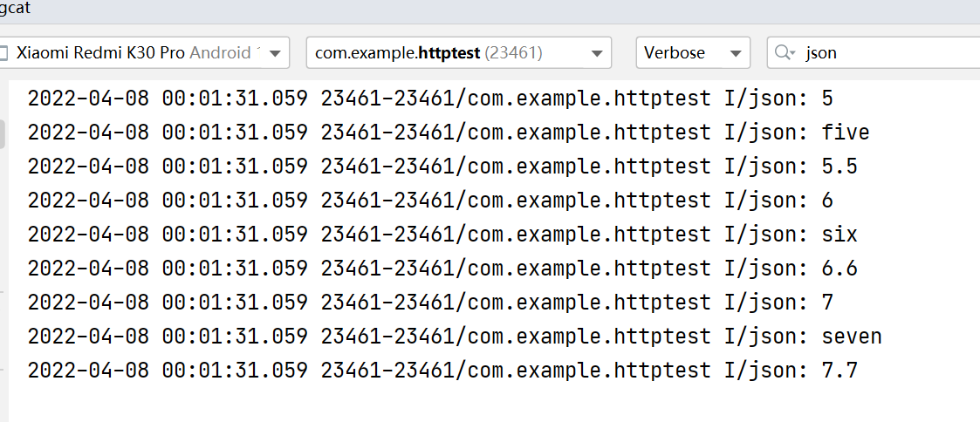Expand the com.example.httptest process dropdown arrow
The width and height of the screenshot is (980, 422).
597,54
